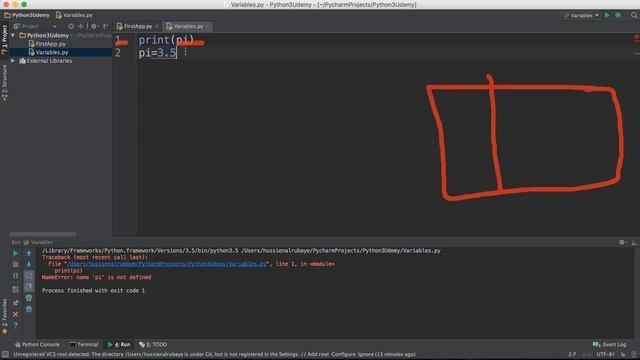Toggle the read-only lock icon in the status bar
The image size is (640, 360).
(623, 354)
